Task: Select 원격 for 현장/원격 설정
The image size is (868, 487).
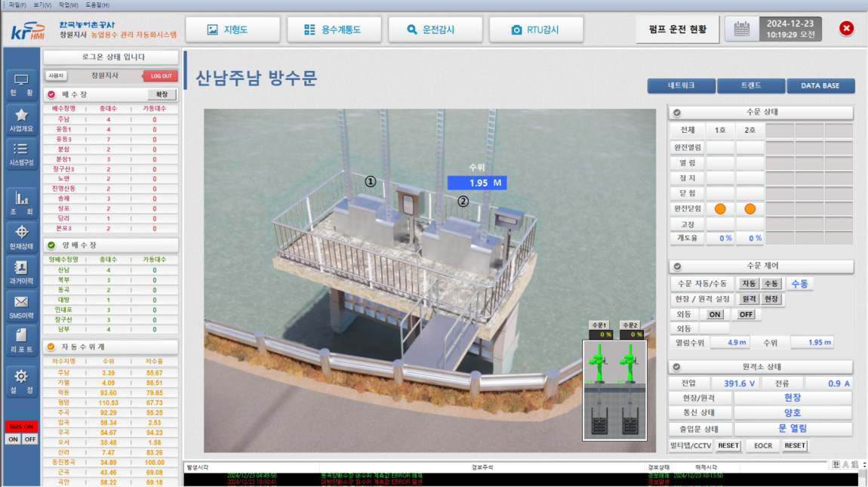Action: click(x=749, y=299)
